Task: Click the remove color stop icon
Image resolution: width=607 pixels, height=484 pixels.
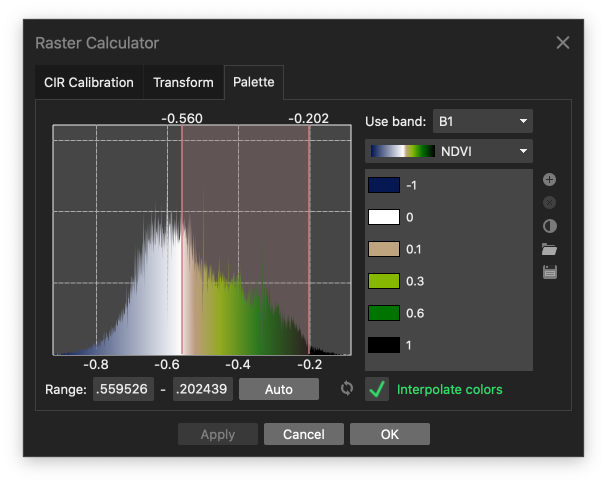Action: pyautogui.click(x=549, y=203)
